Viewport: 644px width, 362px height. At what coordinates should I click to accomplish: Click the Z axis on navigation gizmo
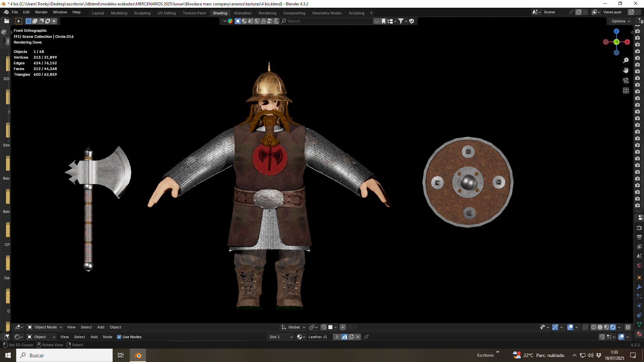pos(616,31)
